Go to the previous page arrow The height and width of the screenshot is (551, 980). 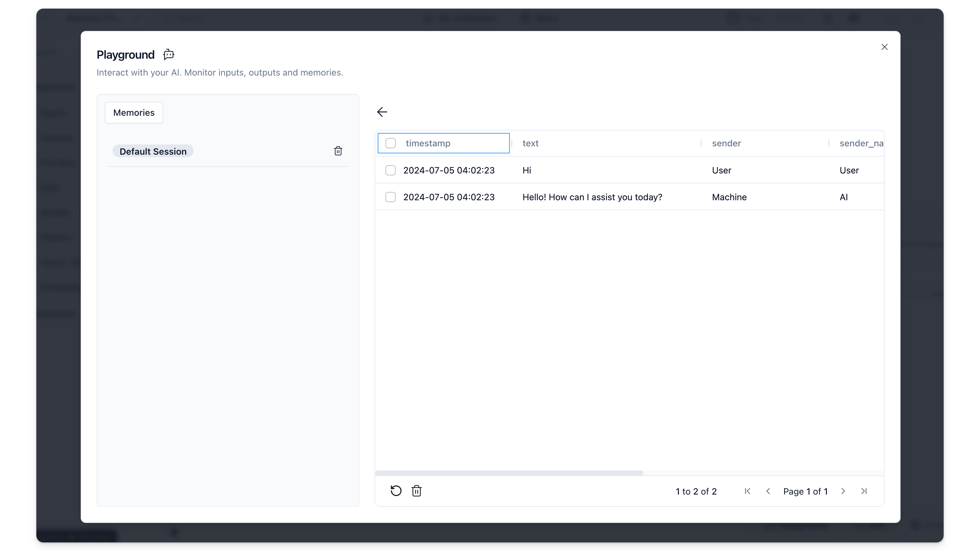(x=768, y=491)
